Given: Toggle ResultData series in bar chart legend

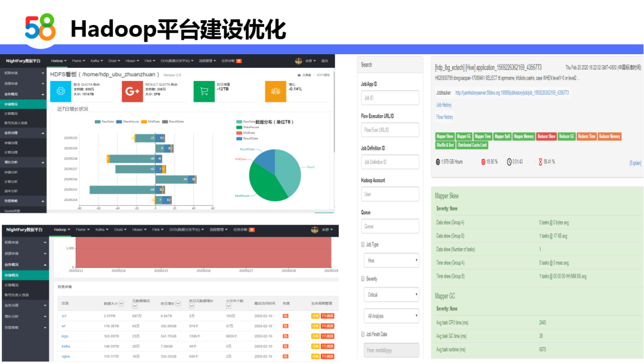Looking at the screenshot, I should (x=173, y=122).
